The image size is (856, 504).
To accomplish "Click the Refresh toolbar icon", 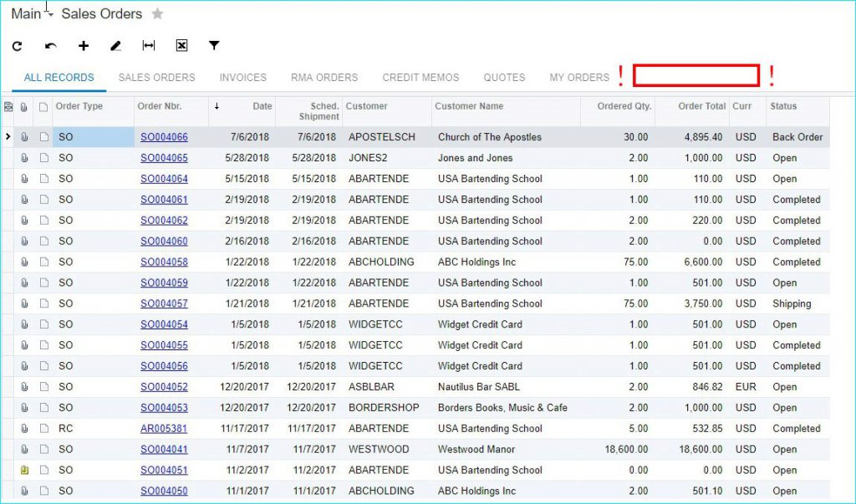I will coord(18,46).
